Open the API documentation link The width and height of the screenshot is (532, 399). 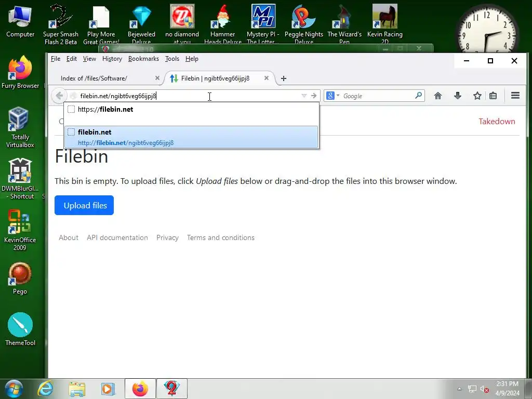tap(117, 237)
